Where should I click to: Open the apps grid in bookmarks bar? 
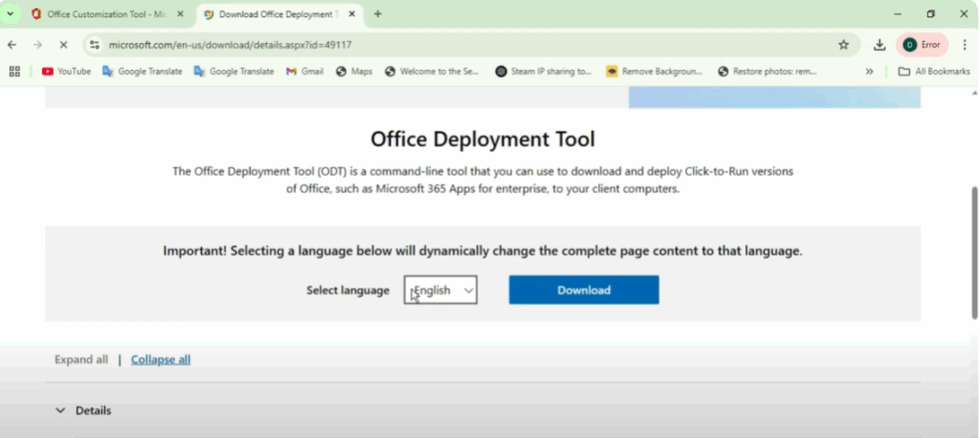[14, 71]
